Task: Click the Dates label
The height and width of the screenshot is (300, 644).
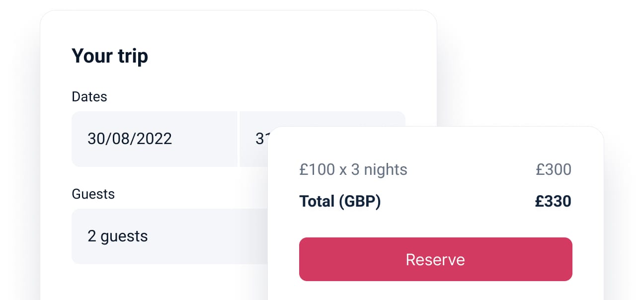Action: click(89, 97)
